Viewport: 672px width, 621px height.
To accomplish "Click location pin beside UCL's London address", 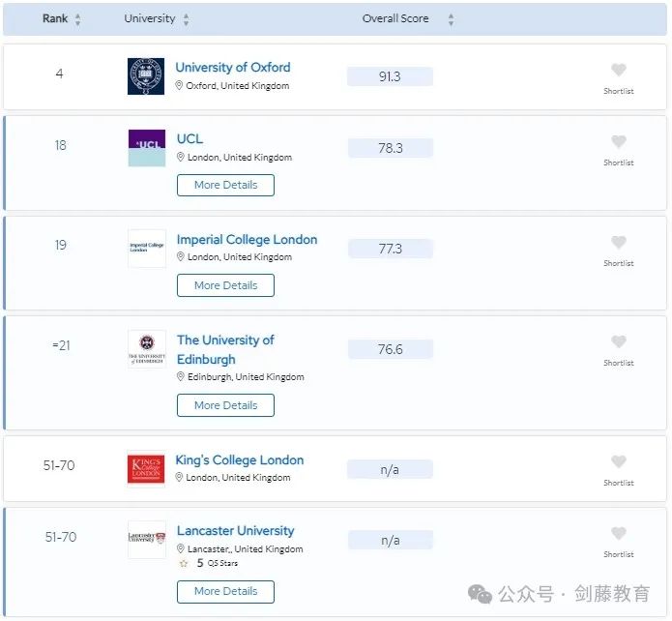I will tap(181, 158).
